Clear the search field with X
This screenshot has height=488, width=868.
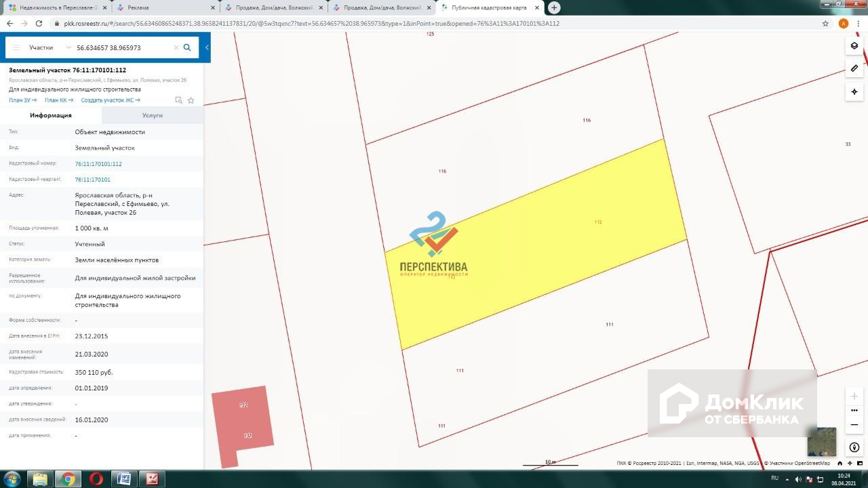click(x=176, y=48)
